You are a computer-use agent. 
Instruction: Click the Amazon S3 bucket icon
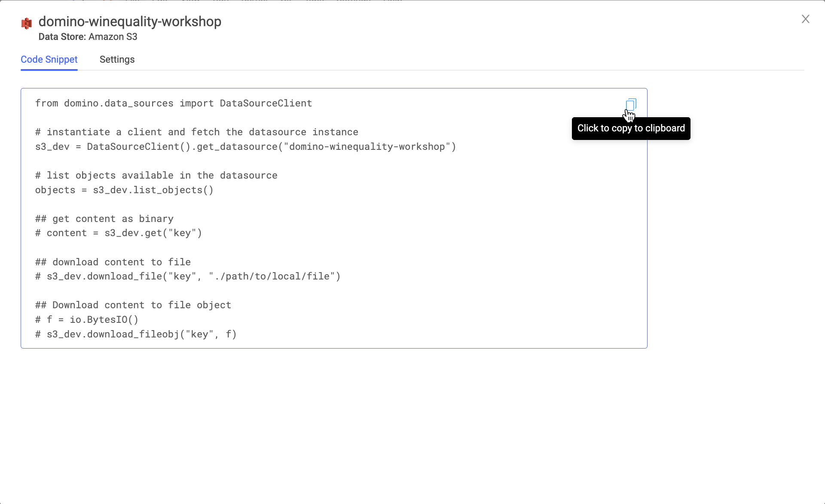point(27,23)
